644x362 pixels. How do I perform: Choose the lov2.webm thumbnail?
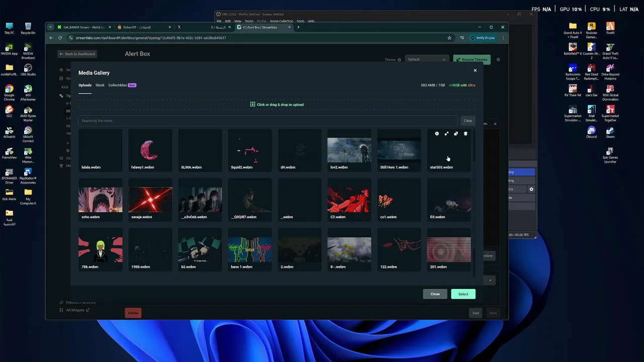click(349, 150)
